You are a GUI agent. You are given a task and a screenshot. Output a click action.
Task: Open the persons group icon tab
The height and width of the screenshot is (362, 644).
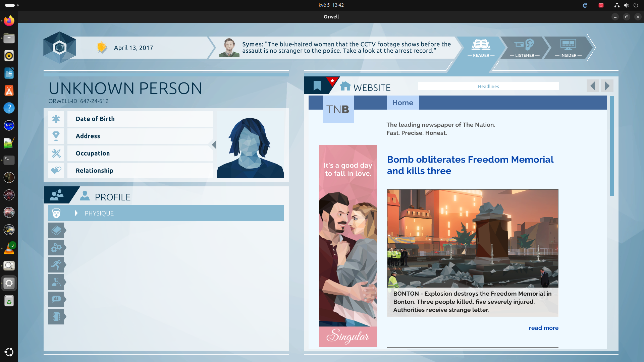click(x=57, y=195)
